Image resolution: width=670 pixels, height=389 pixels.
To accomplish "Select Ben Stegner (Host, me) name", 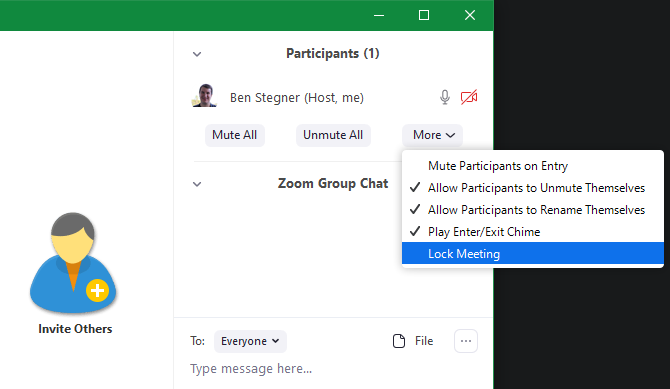I will click(297, 98).
